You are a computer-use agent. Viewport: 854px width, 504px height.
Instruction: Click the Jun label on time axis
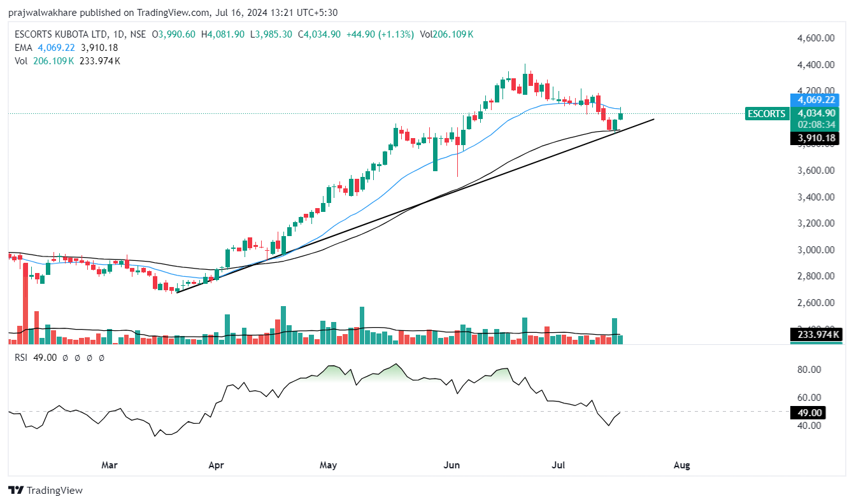tap(452, 465)
